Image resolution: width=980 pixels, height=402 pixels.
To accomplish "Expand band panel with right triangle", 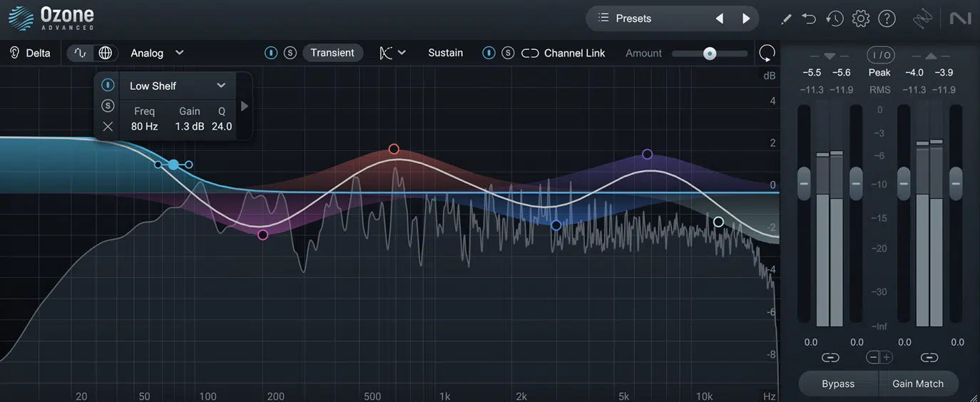I will click(245, 106).
